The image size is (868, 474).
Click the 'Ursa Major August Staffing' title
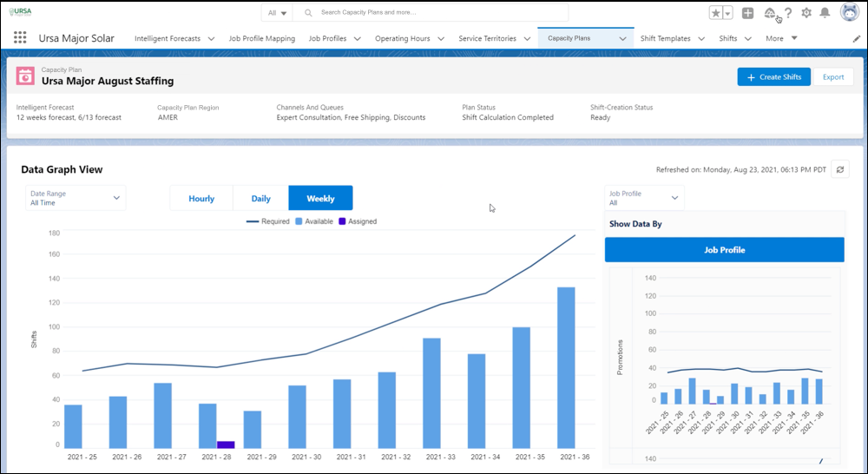(108, 81)
